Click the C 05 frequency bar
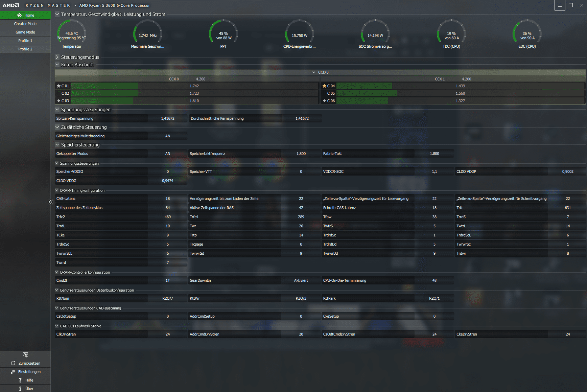 click(x=460, y=93)
